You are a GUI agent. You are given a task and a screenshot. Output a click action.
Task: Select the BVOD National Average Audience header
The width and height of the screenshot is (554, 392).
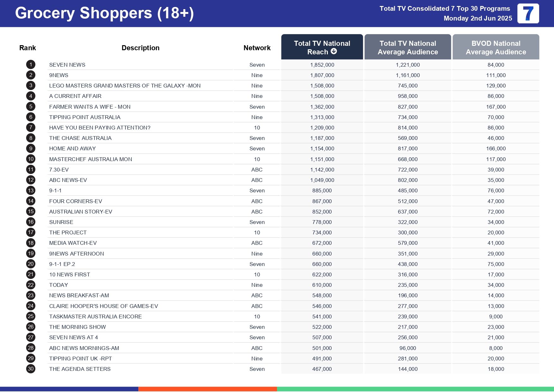click(x=496, y=47)
